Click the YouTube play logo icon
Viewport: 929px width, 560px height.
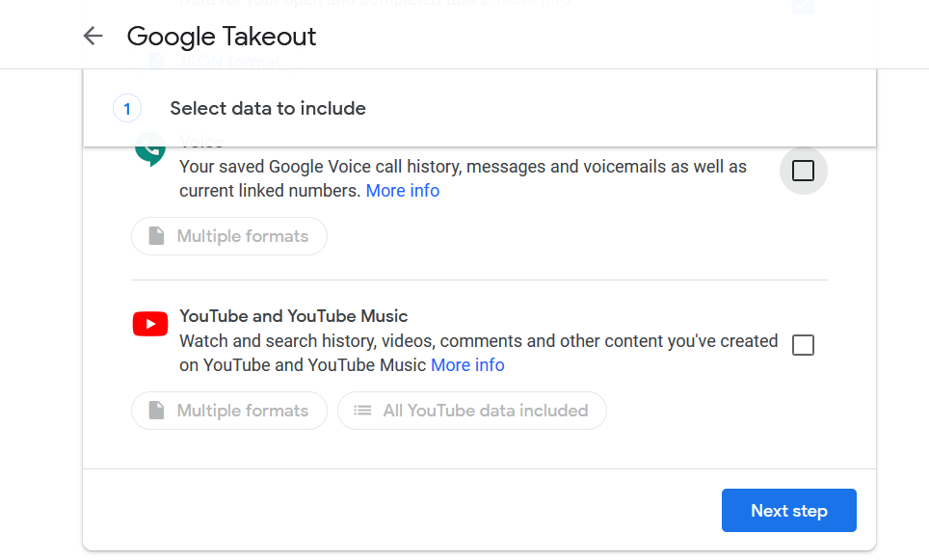(x=149, y=324)
